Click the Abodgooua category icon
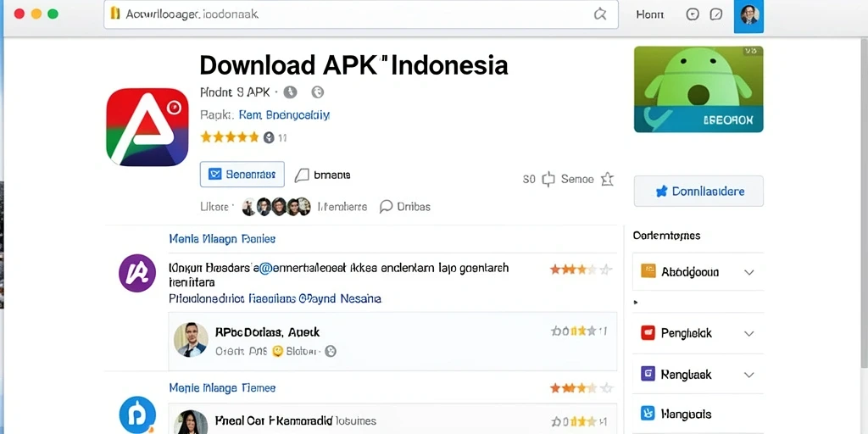 coord(648,271)
